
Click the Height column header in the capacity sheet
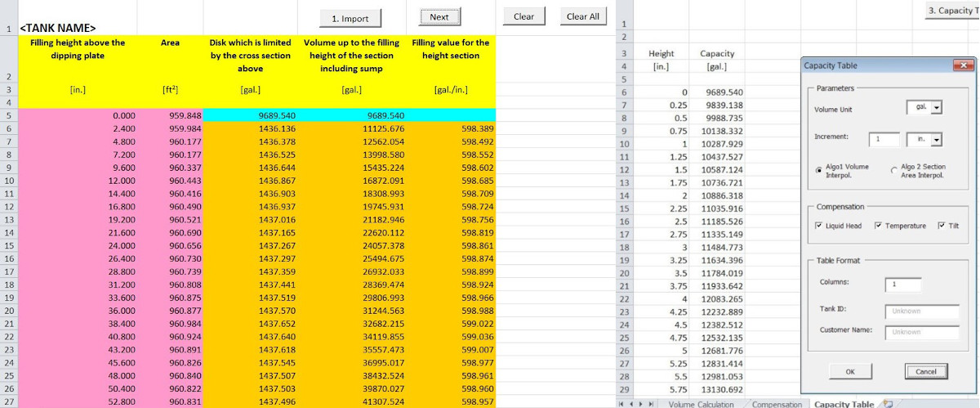[x=661, y=53]
